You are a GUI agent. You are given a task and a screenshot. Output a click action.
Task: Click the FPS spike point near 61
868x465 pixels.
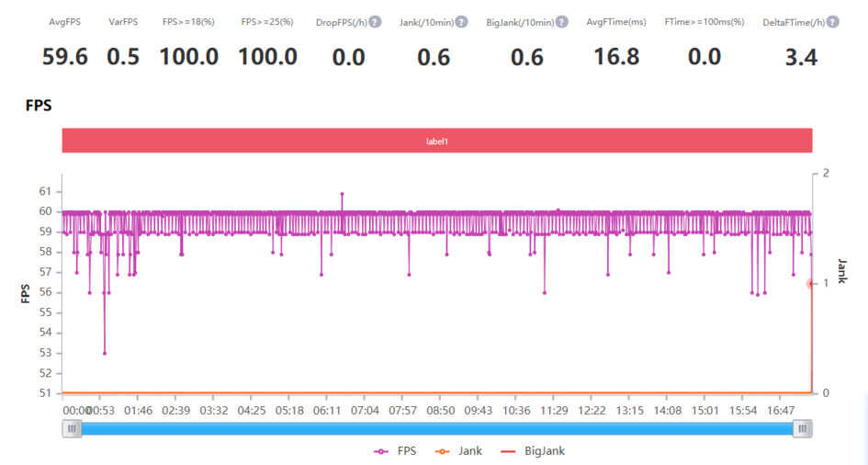[x=343, y=194]
